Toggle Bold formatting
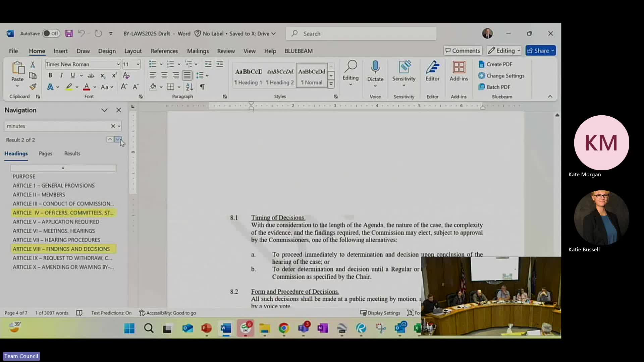This screenshot has width=644, height=362. coord(50,75)
